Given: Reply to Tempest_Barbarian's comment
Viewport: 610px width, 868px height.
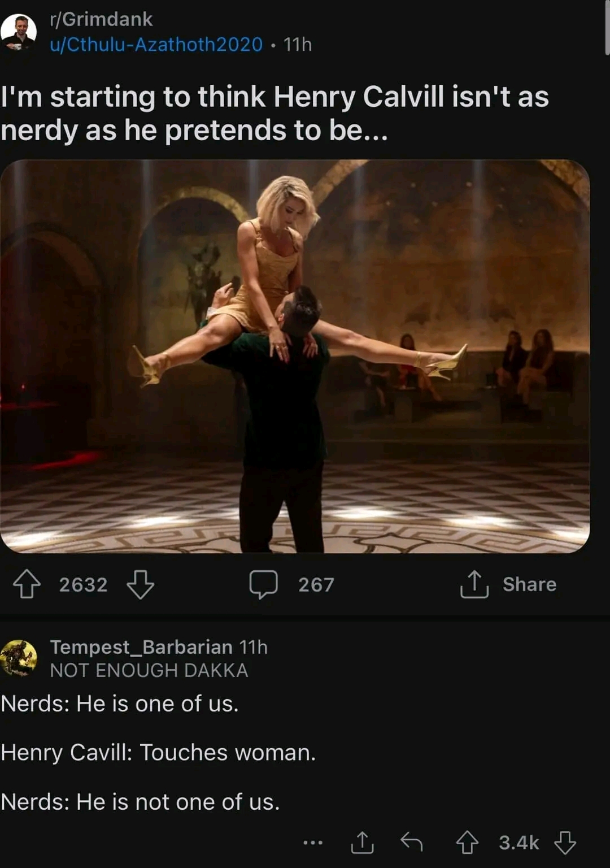Looking at the screenshot, I should coord(412,842).
